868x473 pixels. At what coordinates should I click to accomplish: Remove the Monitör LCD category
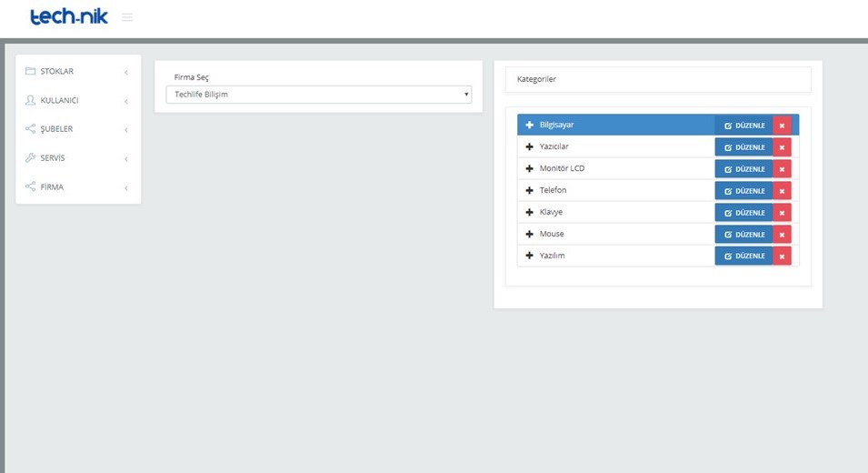pos(782,169)
